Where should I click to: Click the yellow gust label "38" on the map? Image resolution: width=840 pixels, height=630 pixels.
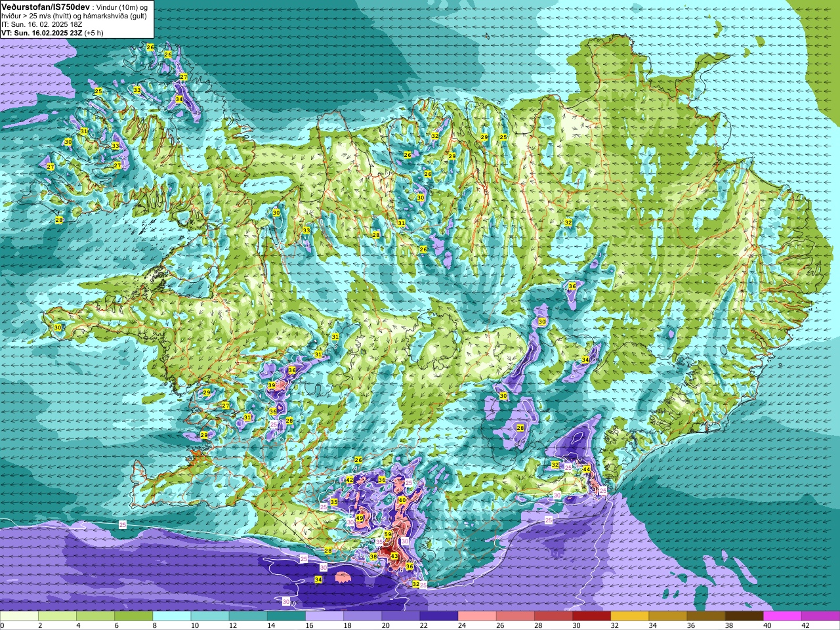pos(373,556)
